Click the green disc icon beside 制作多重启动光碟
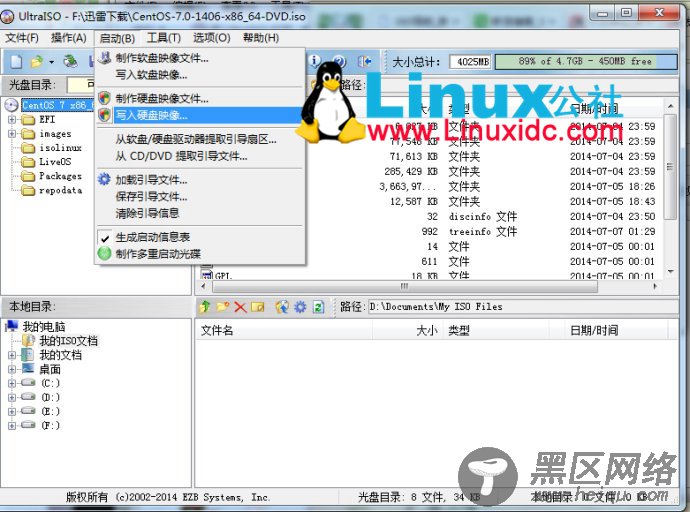Image resolution: width=690 pixels, height=512 pixels. point(104,253)
